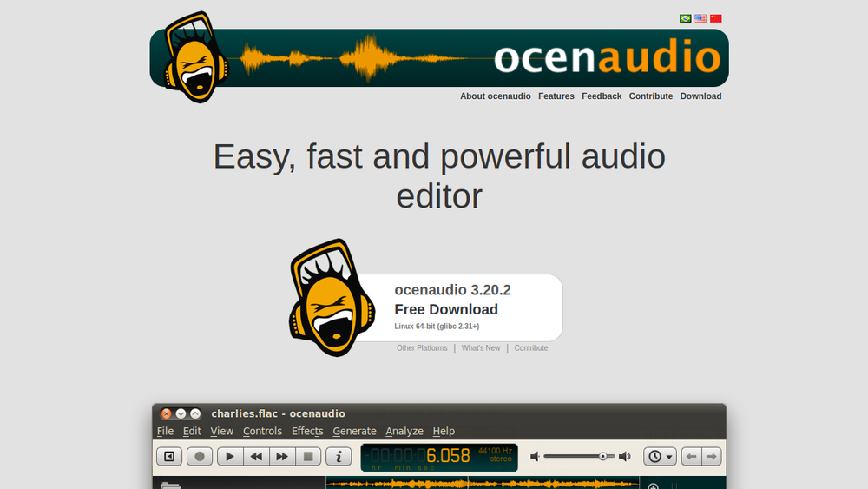Open the Controls menu in ocenaudio
The width and height of the screenshot is (868, 489).
[x=262, y=431]
